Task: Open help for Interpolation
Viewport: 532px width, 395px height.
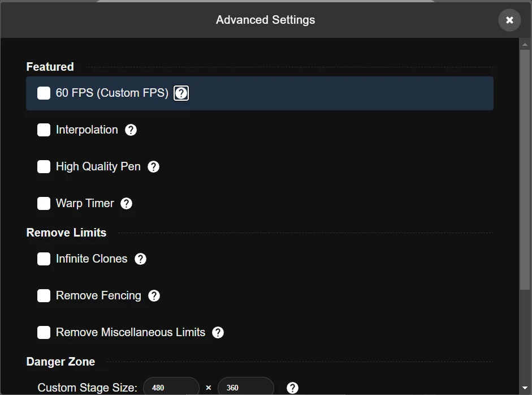Action: [x=131, y=130]
